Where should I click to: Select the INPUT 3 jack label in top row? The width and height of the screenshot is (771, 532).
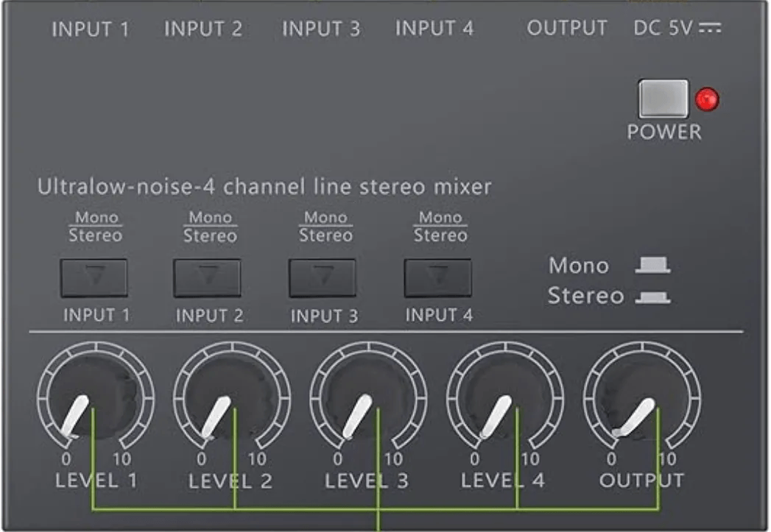(x=321, y=29)
